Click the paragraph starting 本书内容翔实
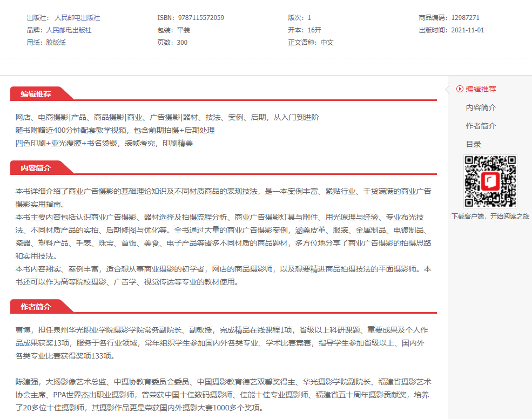 (x=223, y=275)
